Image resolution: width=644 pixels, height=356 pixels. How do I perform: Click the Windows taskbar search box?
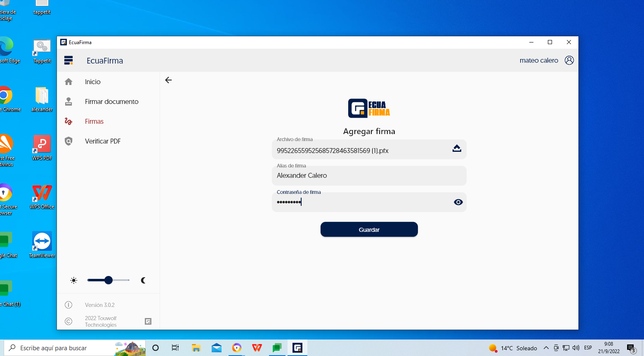click(x=75, y=348)
